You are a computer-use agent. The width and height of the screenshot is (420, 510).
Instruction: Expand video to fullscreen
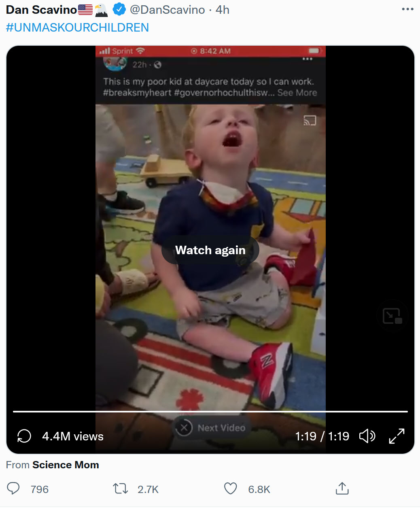pos(397,436)
